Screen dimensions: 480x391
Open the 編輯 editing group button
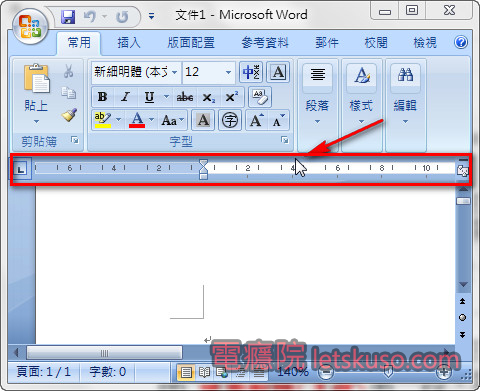click(405, 105)
